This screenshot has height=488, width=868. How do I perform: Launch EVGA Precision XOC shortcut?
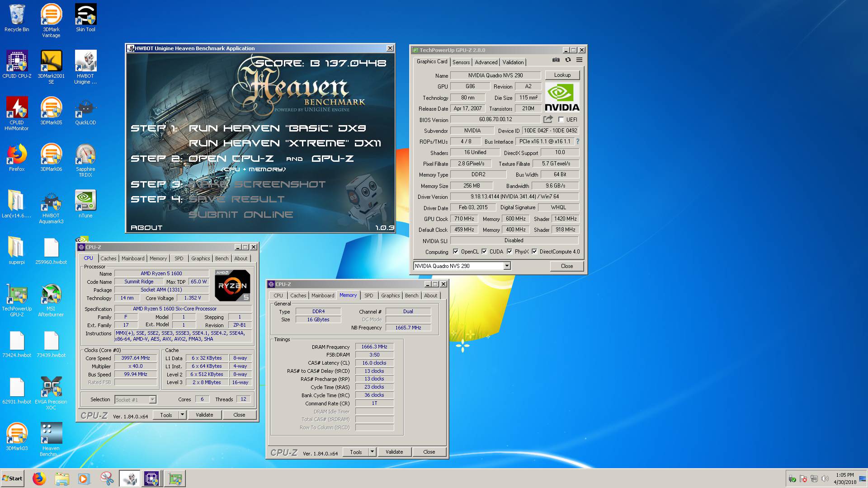(x=51, y=393)
